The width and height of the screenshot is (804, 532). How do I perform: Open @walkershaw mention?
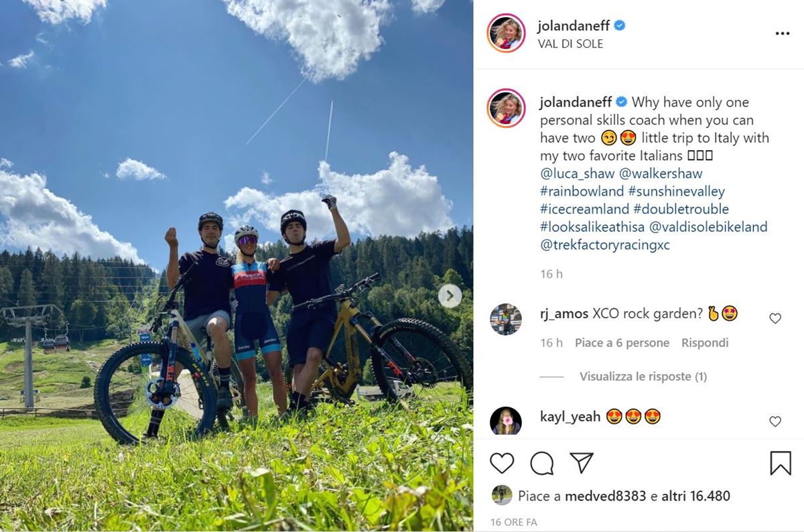[661, 174]
